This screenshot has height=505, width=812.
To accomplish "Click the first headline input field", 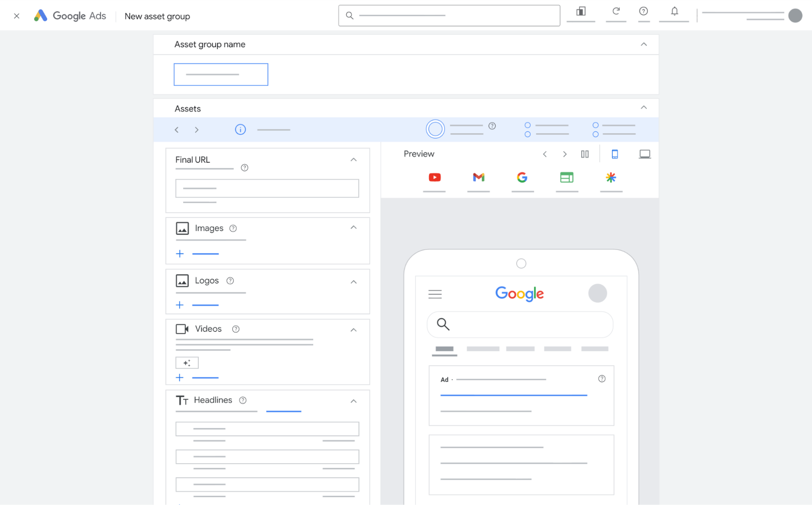I will [x=267, y=429].
